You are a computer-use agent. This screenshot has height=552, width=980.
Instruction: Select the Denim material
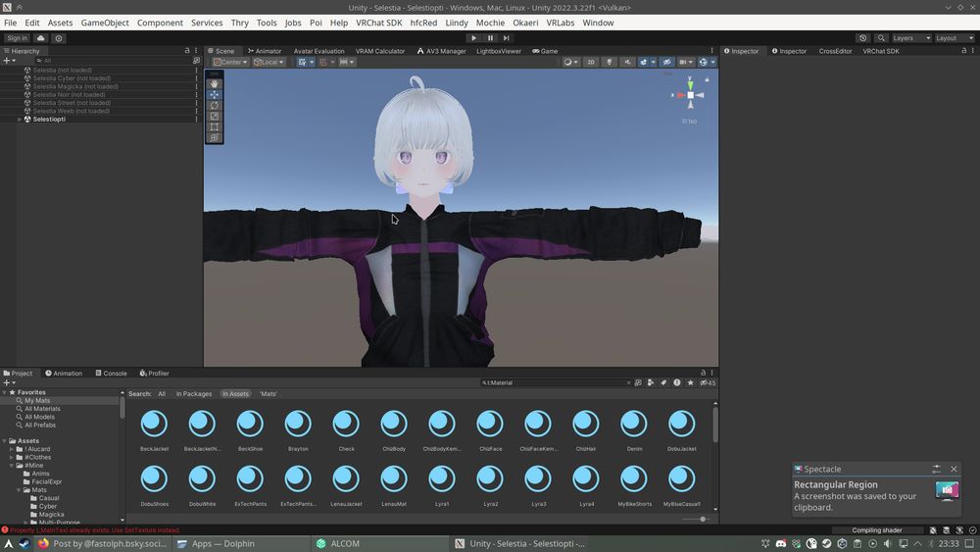click(634, 429)
